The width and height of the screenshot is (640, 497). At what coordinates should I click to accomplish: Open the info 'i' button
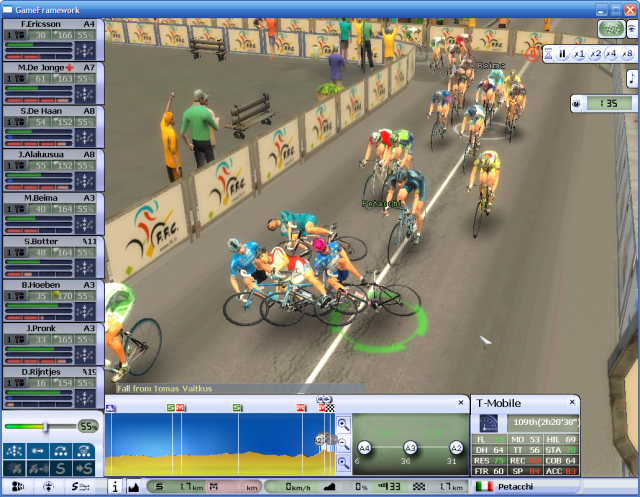(x=114, y=487)
